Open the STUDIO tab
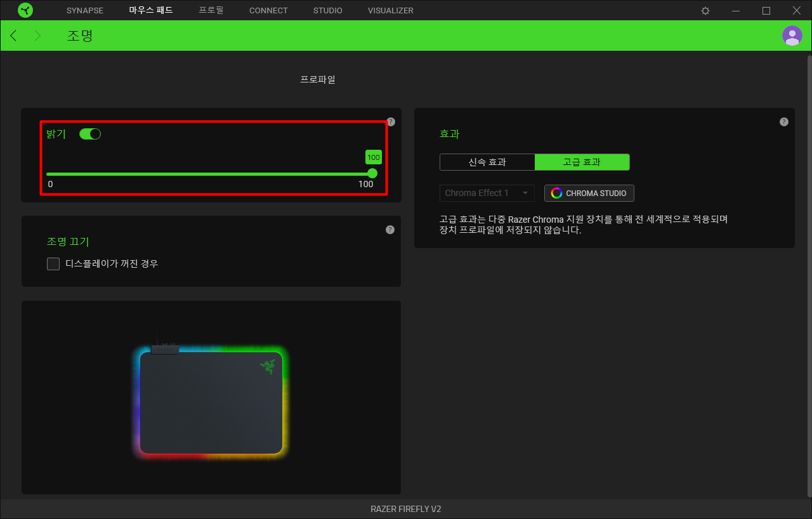The image size is (812, 519). click(x=328, y=11)
